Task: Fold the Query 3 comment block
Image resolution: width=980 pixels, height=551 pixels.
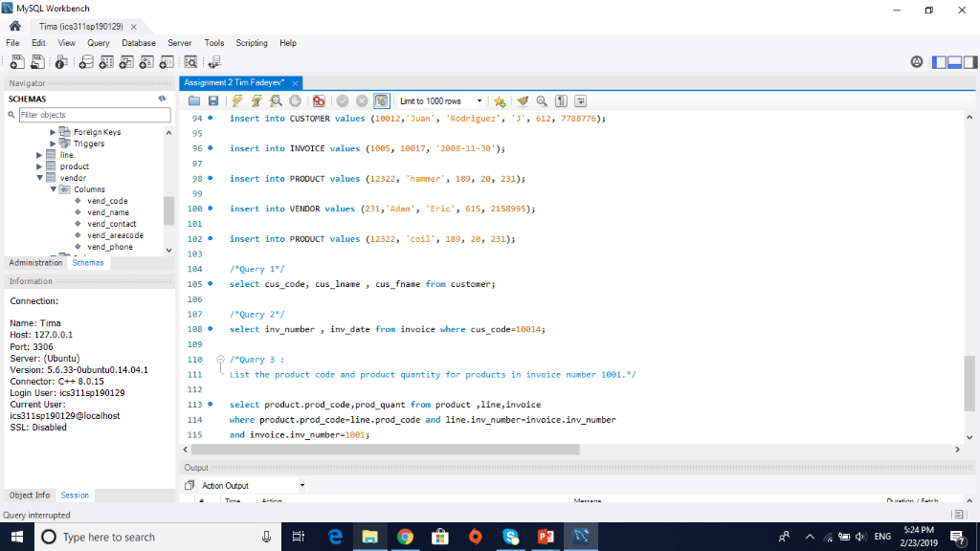Action: tap(221, 360)
